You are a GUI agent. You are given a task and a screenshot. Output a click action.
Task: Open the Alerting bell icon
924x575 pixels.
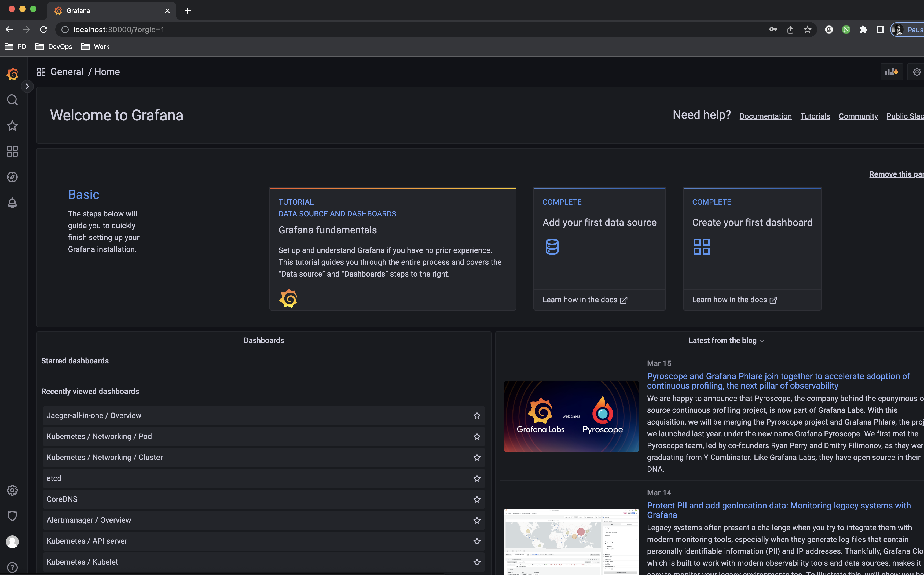12,203
